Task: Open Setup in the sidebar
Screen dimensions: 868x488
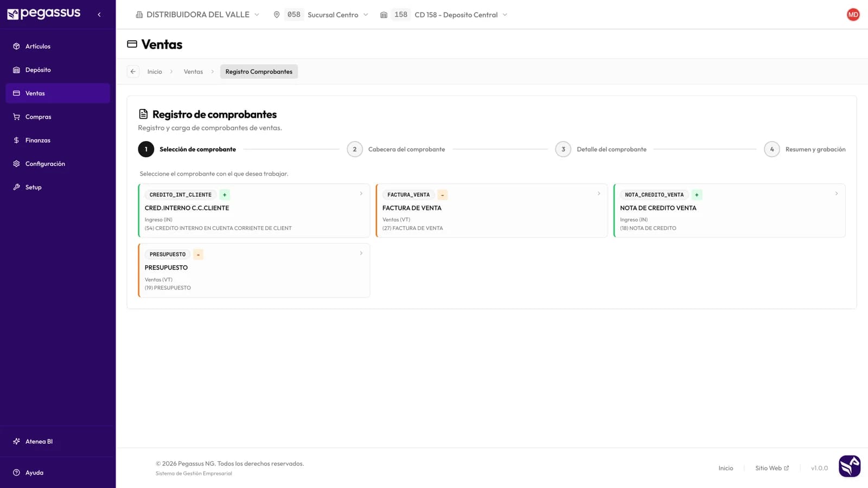Action: [58, 187]
